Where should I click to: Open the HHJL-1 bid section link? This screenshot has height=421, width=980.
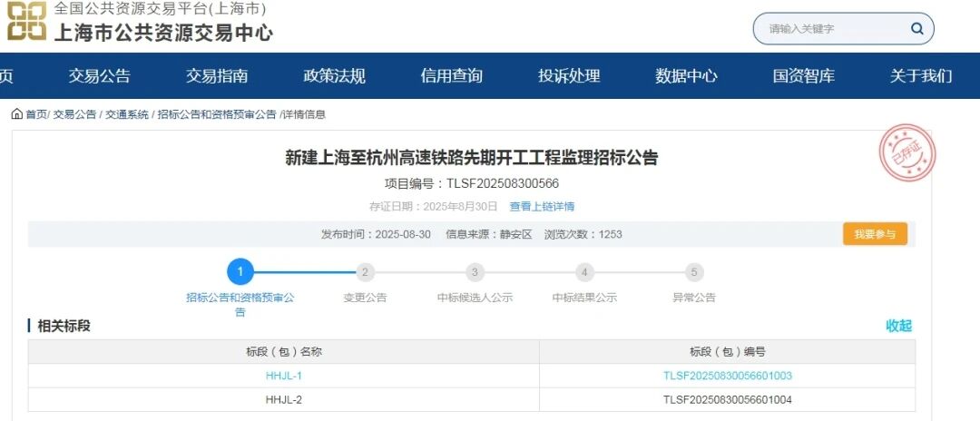pos(284,376)
